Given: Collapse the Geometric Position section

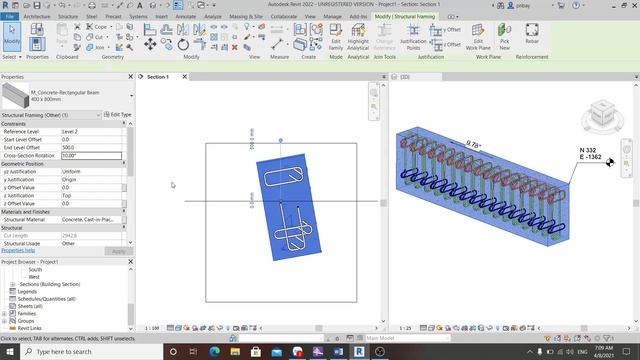Looking at the screenshot, I should pos(124,163).
